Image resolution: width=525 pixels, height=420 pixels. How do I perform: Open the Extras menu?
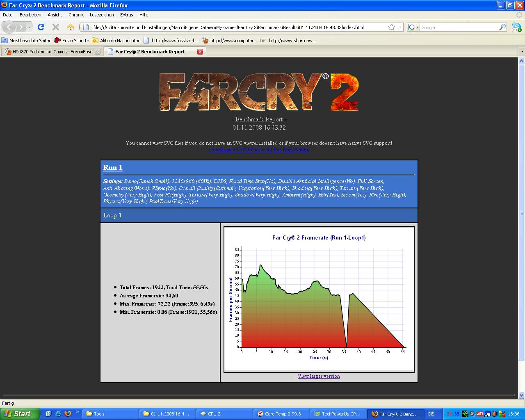[x=126, y=15]
